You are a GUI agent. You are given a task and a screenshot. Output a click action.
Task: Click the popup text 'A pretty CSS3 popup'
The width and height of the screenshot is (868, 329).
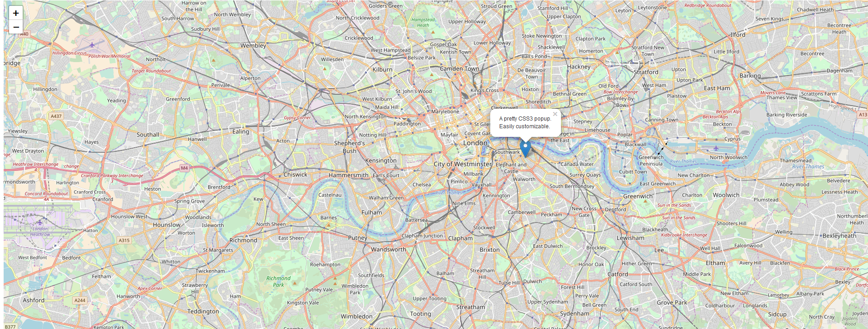pos(525,119)
